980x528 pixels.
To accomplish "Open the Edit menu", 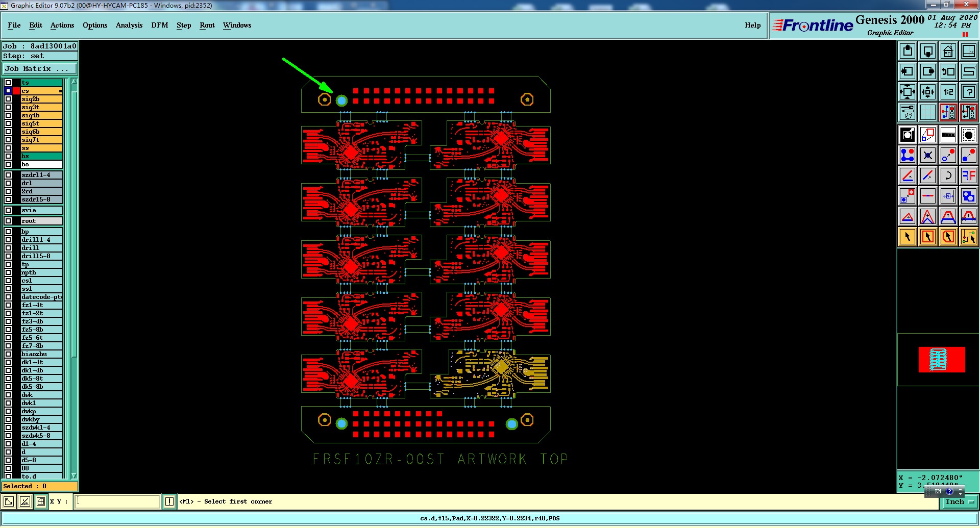I will 36,25.
